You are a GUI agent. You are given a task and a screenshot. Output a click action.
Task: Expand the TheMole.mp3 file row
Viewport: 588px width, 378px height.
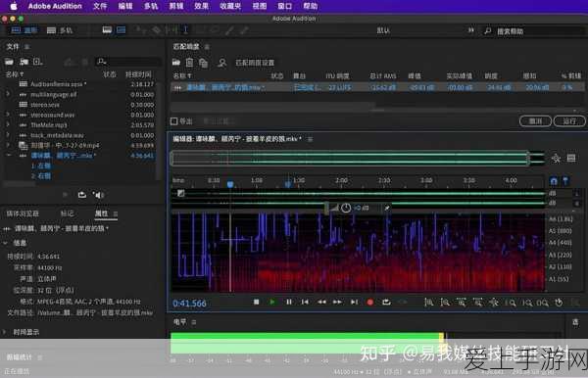[x=8, y=124]
